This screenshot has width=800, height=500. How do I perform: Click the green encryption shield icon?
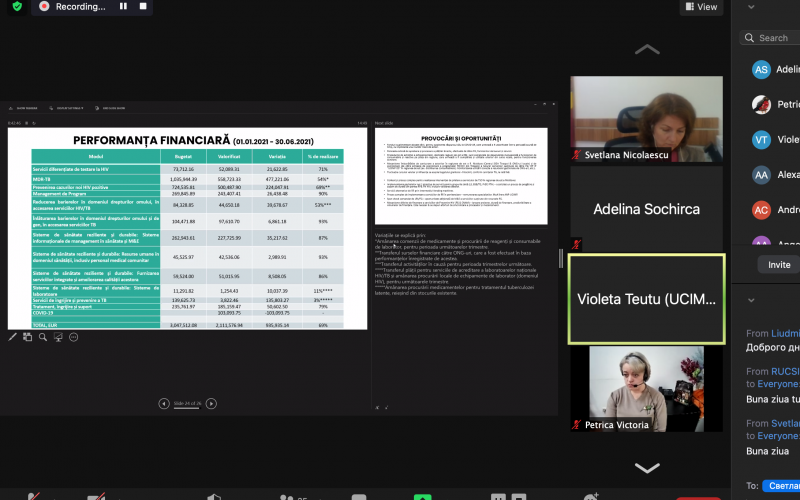[x=16, y=6]
